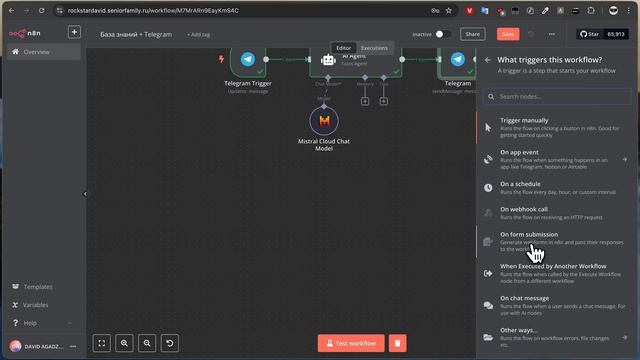The width and height of the screenshot is (640, 360).
Task: Click the GitHub Star button
Action: (x=590, y=34)
